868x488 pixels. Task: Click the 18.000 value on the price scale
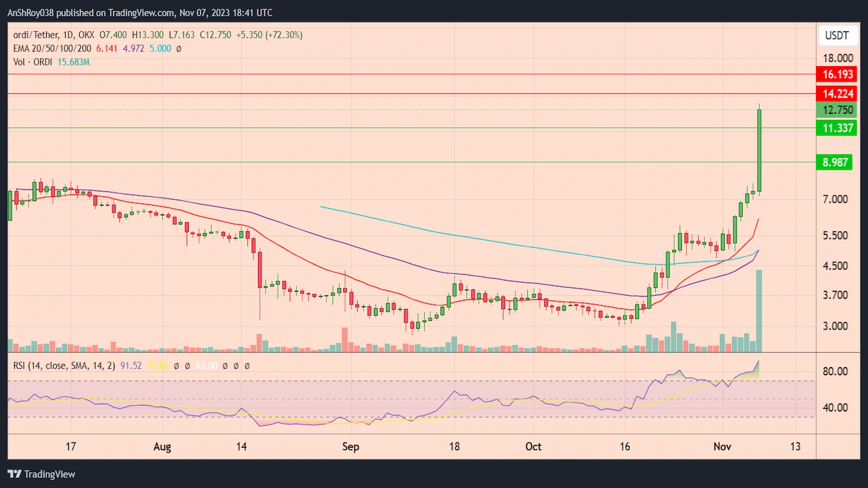point(838,58)
